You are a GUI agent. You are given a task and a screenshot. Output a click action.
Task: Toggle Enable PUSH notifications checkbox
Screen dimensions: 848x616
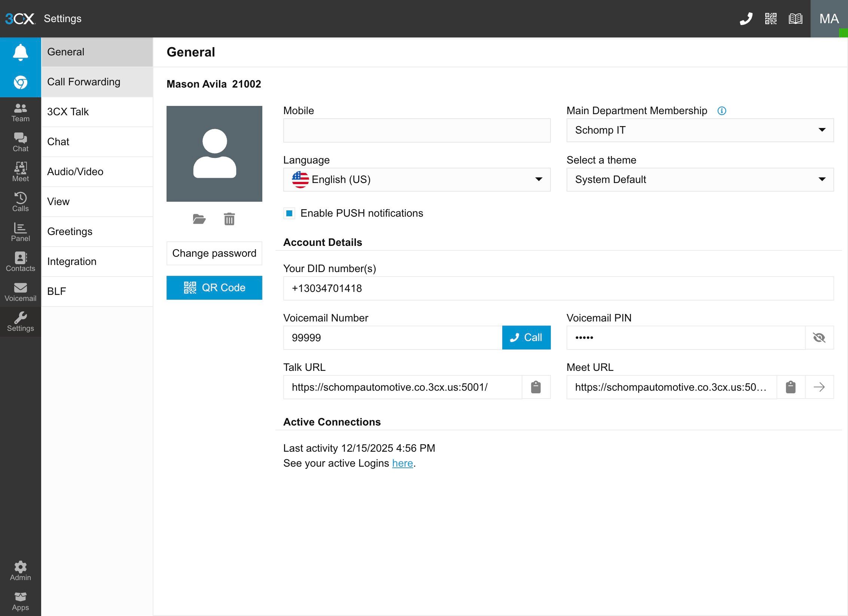tap(289, 213)
